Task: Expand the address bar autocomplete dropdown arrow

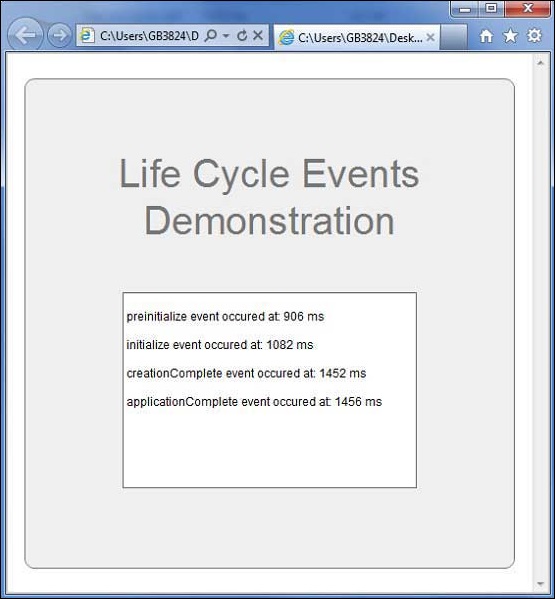Action: click(226, 36)
